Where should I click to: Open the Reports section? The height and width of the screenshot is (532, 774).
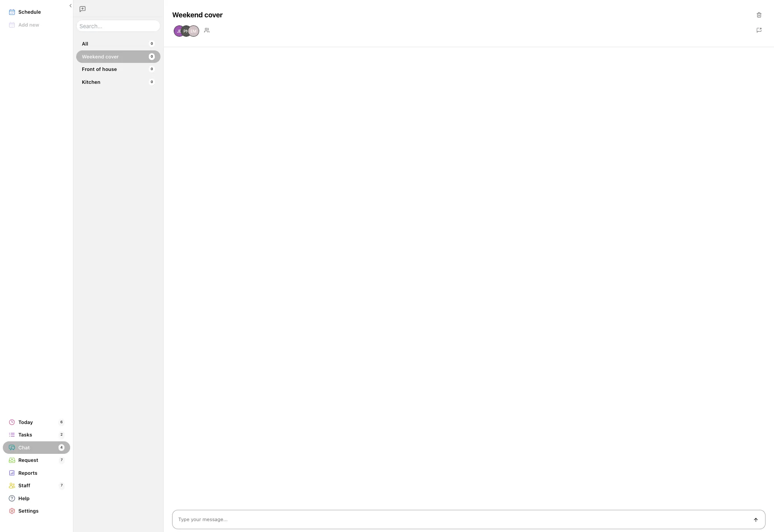click(36, 473)
